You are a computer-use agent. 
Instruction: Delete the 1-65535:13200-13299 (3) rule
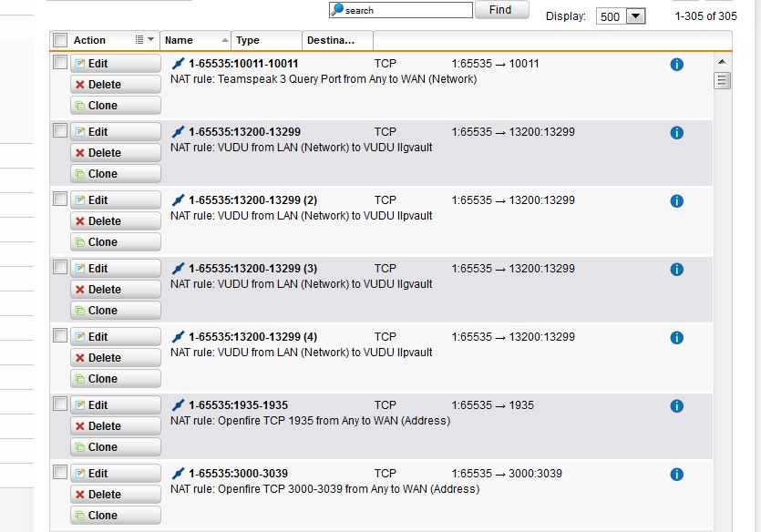[116, 290]
